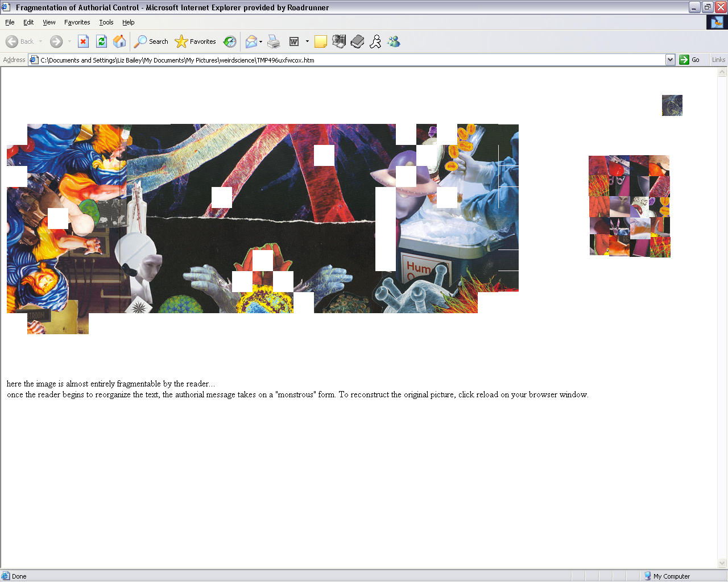Click the Links toolbar label
Screen dimensions: 728x582
pos(718,60)
